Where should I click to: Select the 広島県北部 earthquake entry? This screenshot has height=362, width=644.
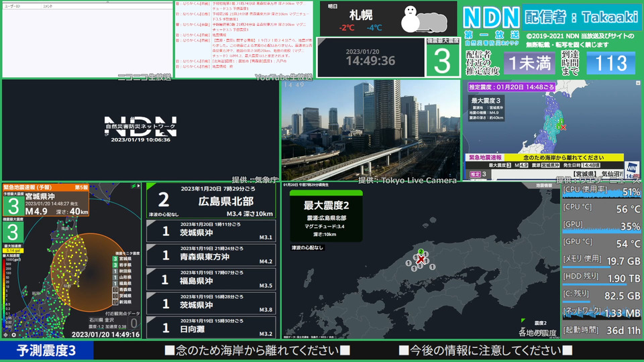click(211, 200)
